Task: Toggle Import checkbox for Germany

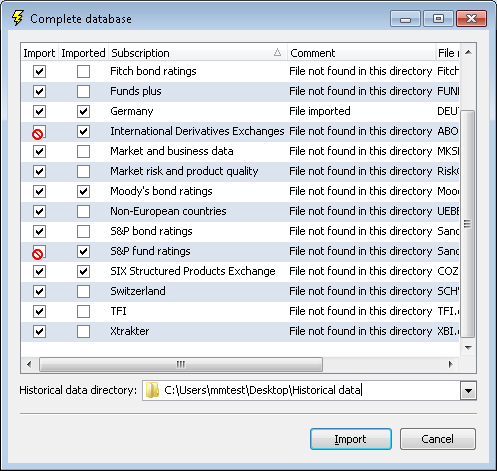Action: (39, 111)
